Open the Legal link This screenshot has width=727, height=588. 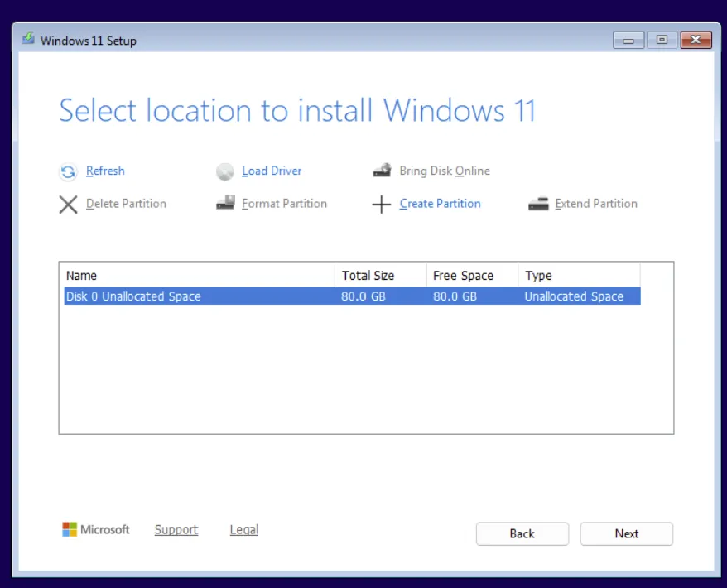[244, 529]
